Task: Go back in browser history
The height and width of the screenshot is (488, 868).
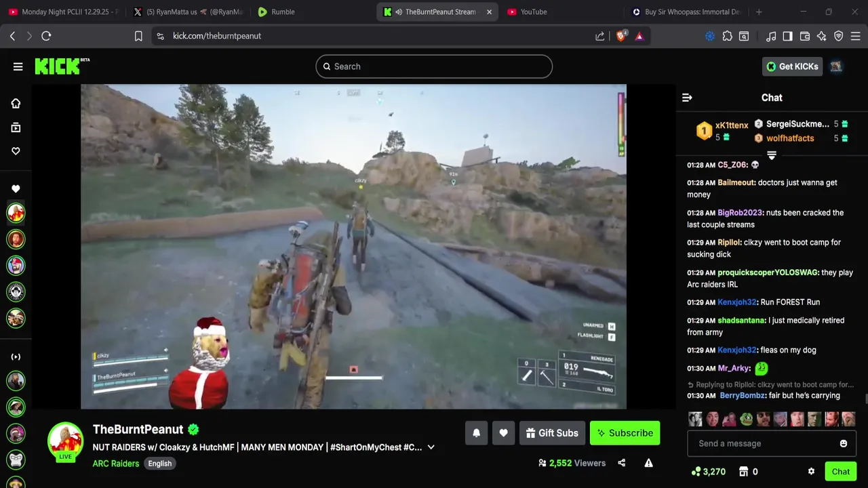Action: (x=12, y=36)
